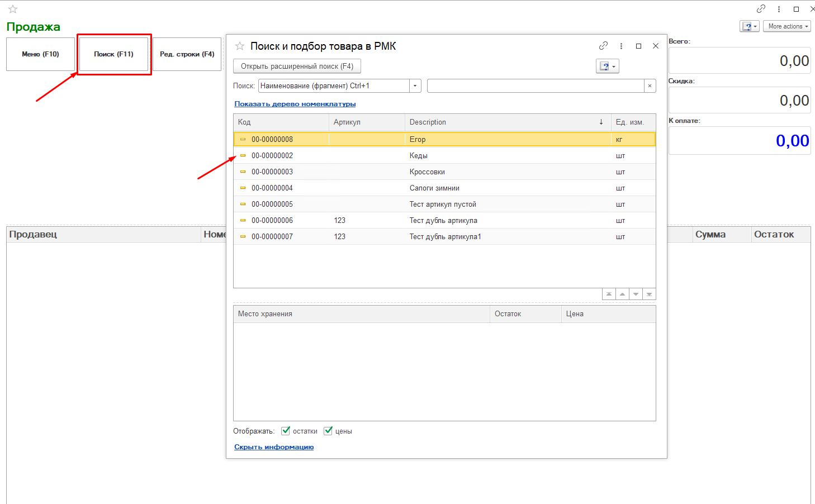Click the Наименование (фрагмент) search type field
815x504 pixels.
334,85
